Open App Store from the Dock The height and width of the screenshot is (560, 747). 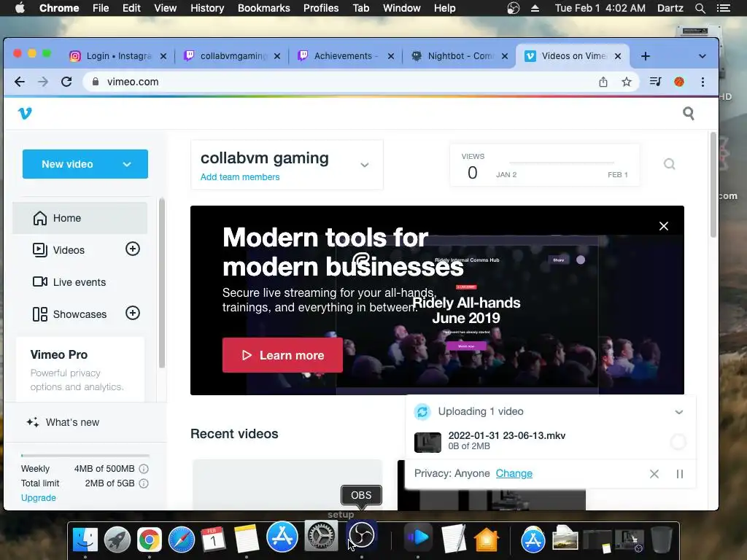click(282, 537)
